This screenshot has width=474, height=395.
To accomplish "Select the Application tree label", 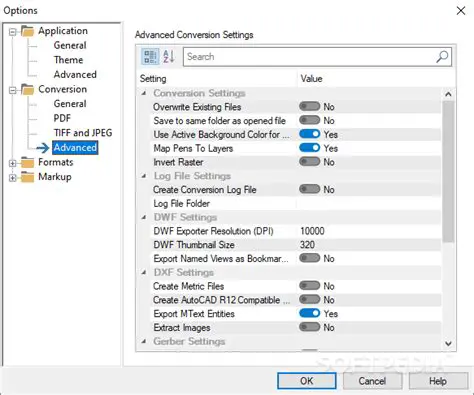I will pos(63,31).
